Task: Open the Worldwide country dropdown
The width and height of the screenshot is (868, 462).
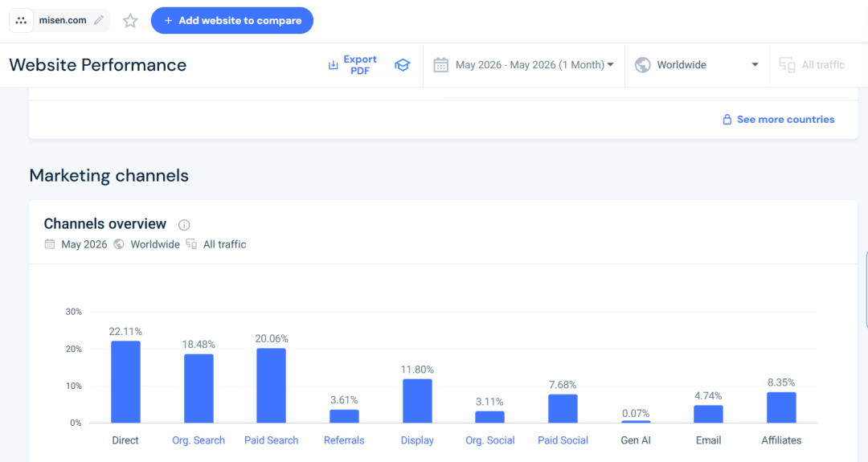Action: (697, 65)
